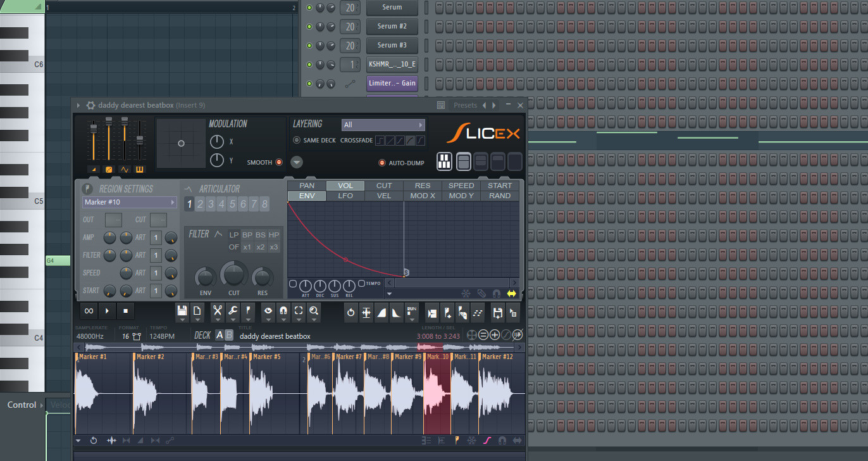Viewport: 868px width, 461px height.
Task: Enable the magnet snap tool
Action: (283, 312)
